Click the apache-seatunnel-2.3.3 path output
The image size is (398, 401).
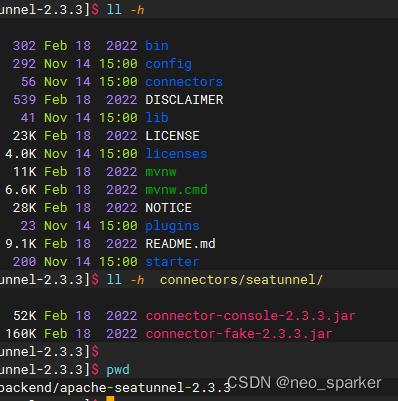pyautogui.click(x=145, y=388)
